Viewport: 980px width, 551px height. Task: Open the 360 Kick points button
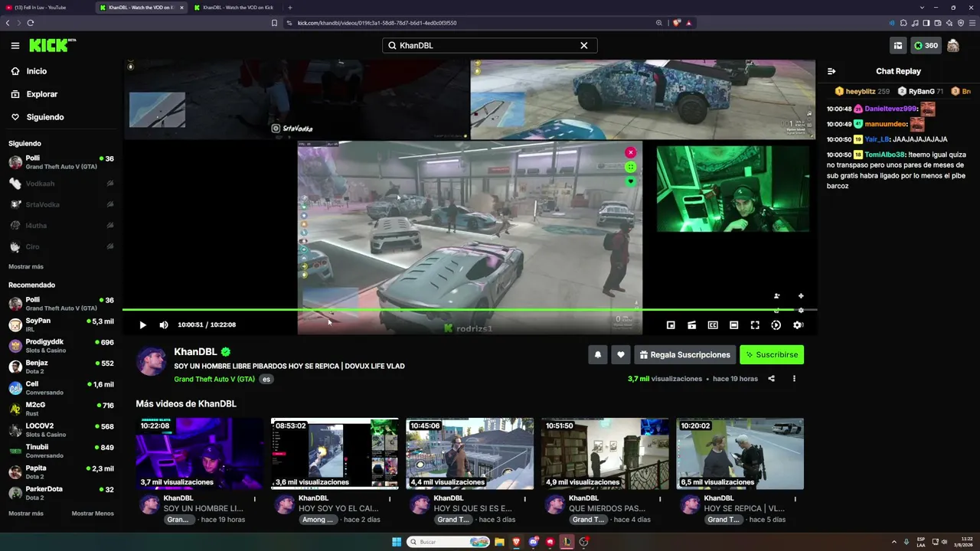pyautogui.click(x=926, y=46)
